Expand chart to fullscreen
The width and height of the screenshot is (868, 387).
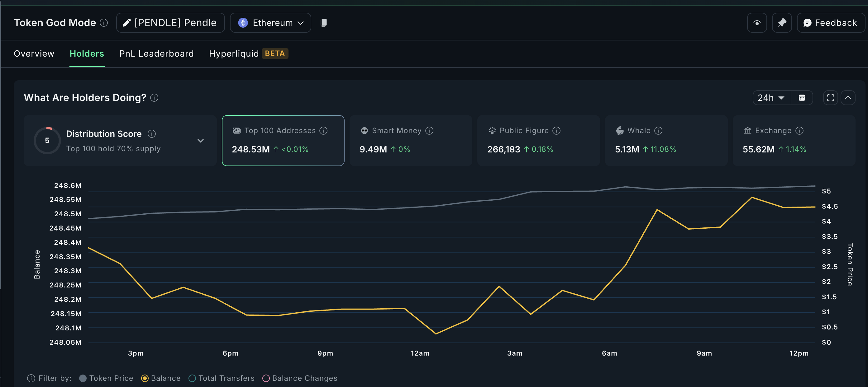(830, 98)
